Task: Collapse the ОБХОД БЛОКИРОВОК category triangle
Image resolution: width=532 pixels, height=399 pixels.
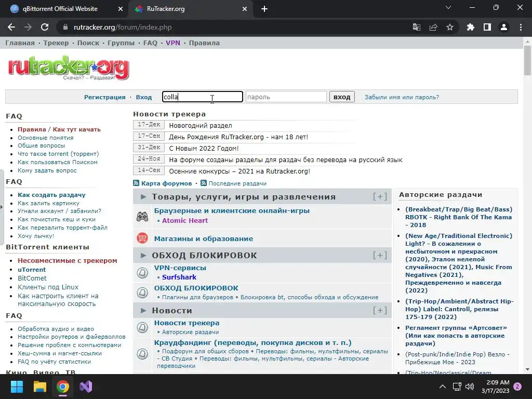Action: pyautogui.click(x=143, y=255)
